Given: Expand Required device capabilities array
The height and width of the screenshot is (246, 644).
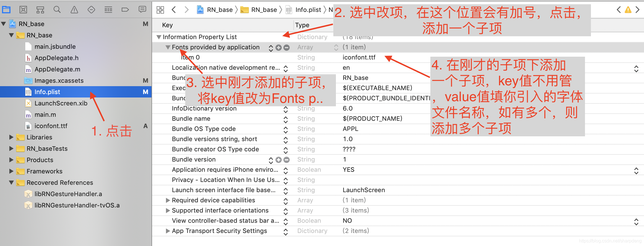Looking at the screenshot, I should (x=168, y=200).
